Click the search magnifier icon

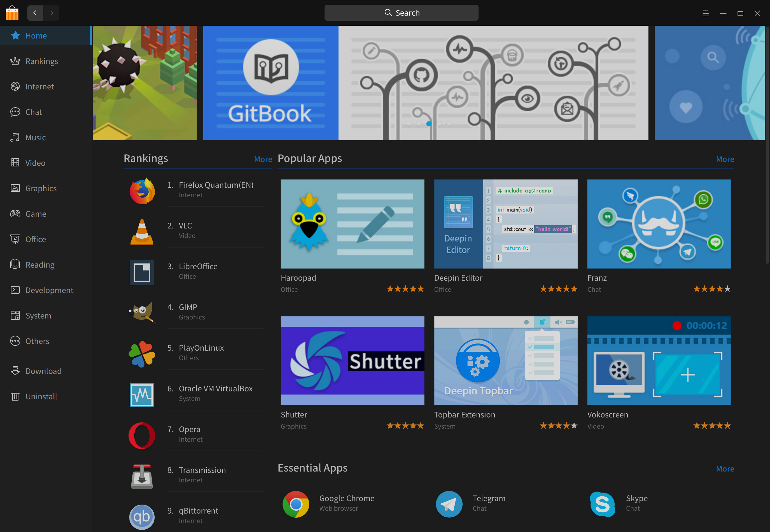[388, 13]
